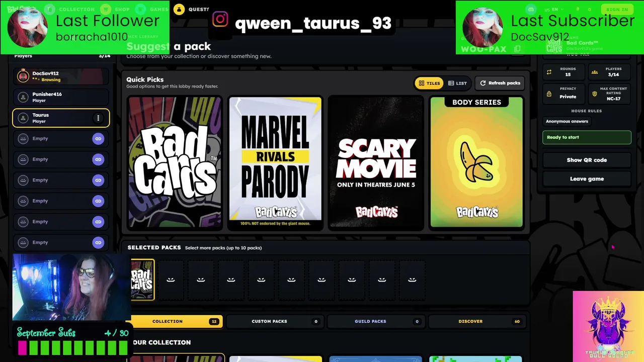
Task: Click the Rounds repeat arrows icon
Action: coord(549,72)
